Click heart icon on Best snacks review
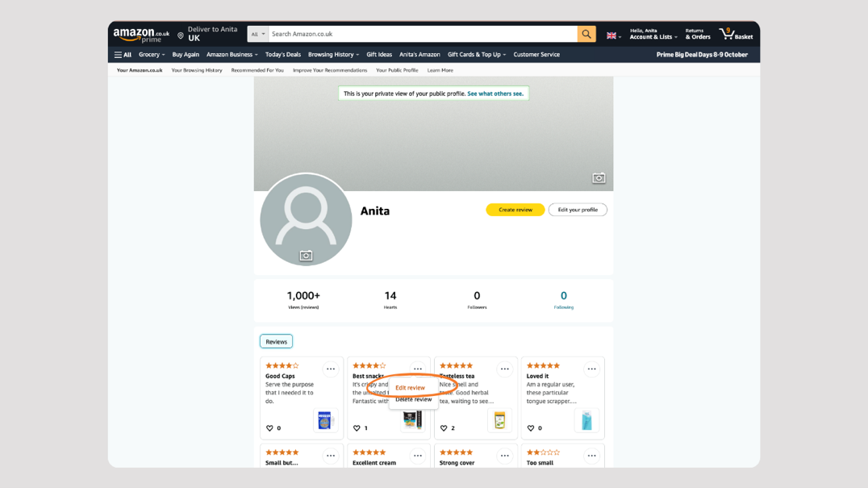868x488 pixels. tap(357, 428)
